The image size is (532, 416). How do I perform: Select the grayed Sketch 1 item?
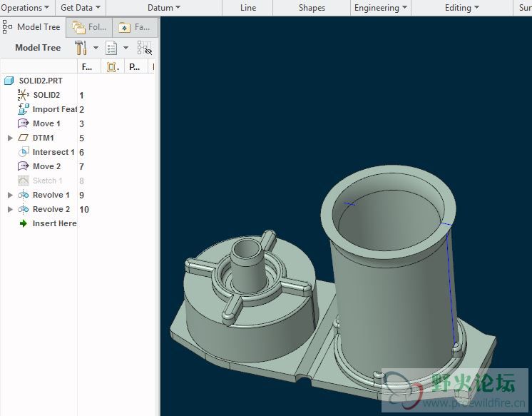point(48,181)
